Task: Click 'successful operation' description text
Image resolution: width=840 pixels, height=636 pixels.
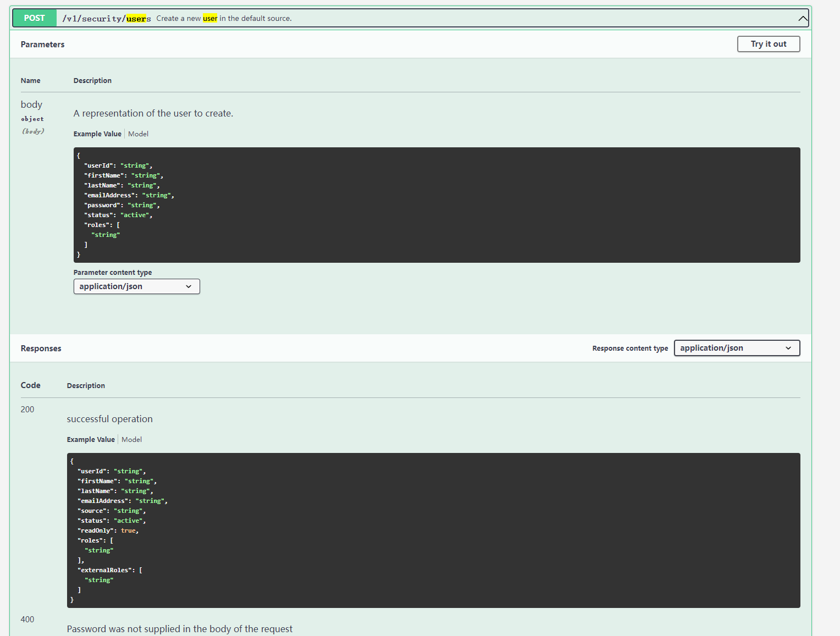Action: [x=110, y=419]
